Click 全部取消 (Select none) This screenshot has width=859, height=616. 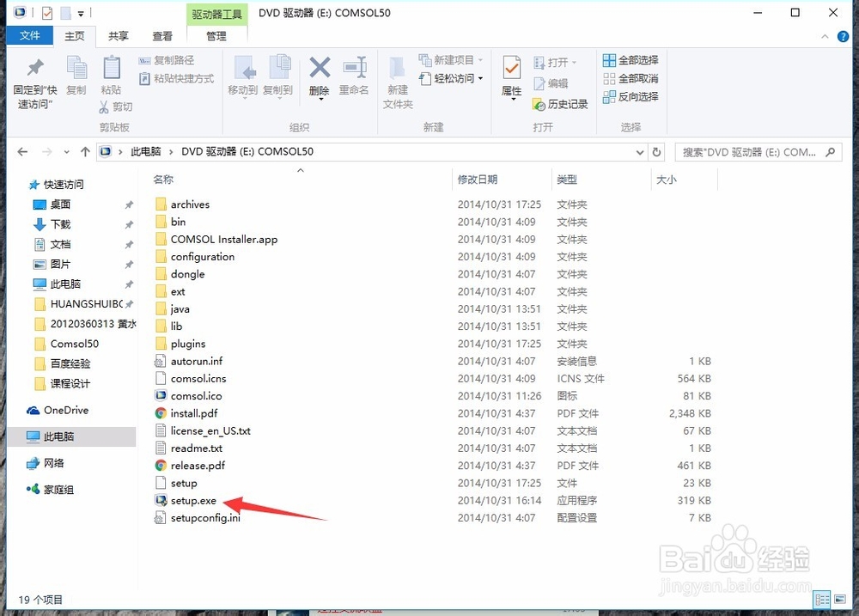631,78
